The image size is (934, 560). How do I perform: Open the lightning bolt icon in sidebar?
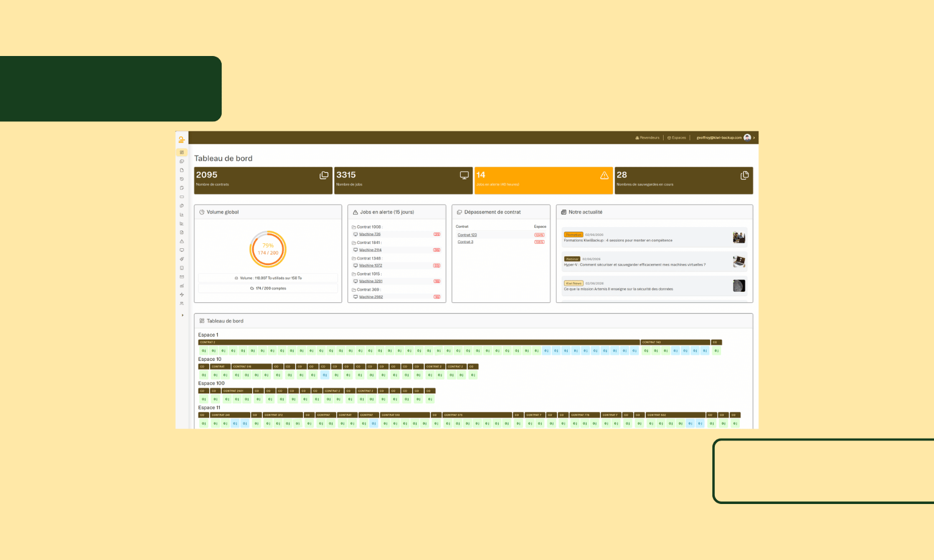click(x=182, y=295)
